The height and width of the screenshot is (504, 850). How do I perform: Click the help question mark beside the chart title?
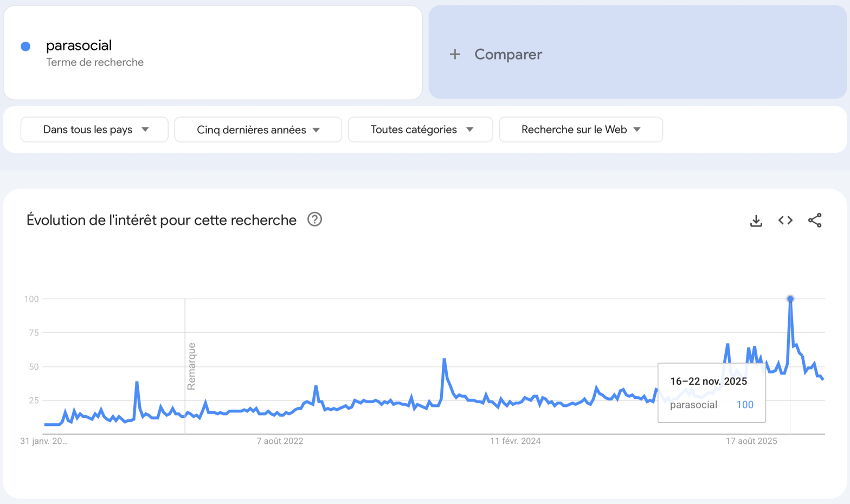click(x=314, y=219)
